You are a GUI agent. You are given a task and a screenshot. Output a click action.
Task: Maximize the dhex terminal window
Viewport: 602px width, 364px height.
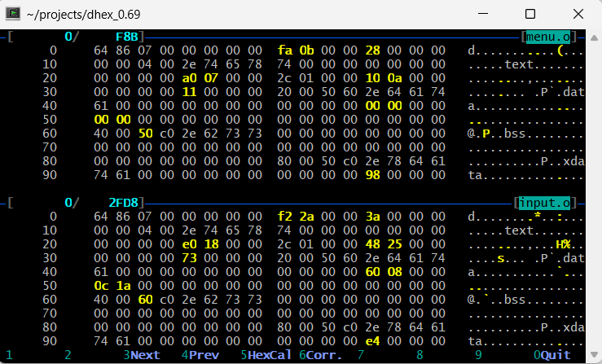pos(530,14)
